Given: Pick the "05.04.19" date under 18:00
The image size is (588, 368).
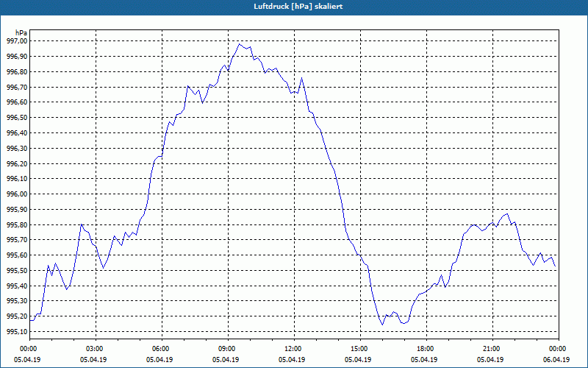Looking at the screenshot, I should click(424, 360).
